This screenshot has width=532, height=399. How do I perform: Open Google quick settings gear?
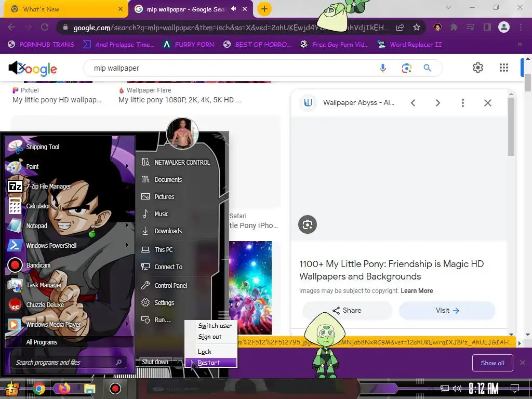pyautogui.click(x=478, y=68)
